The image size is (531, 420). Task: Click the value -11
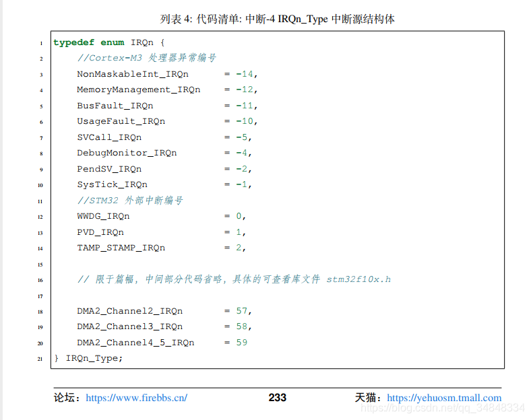[245, 106]
